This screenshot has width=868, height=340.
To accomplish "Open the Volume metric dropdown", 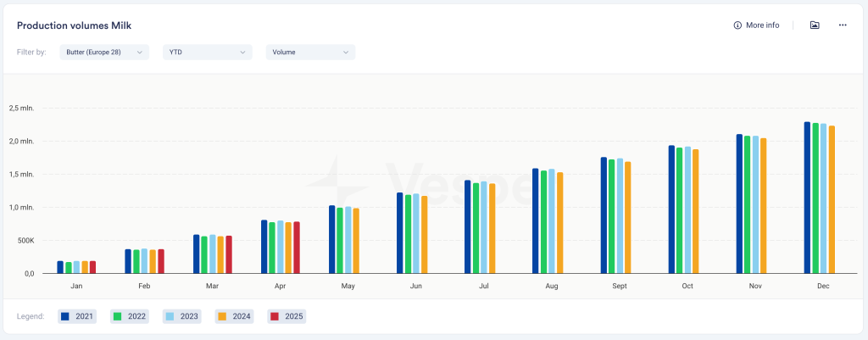I will click(310, 52).
